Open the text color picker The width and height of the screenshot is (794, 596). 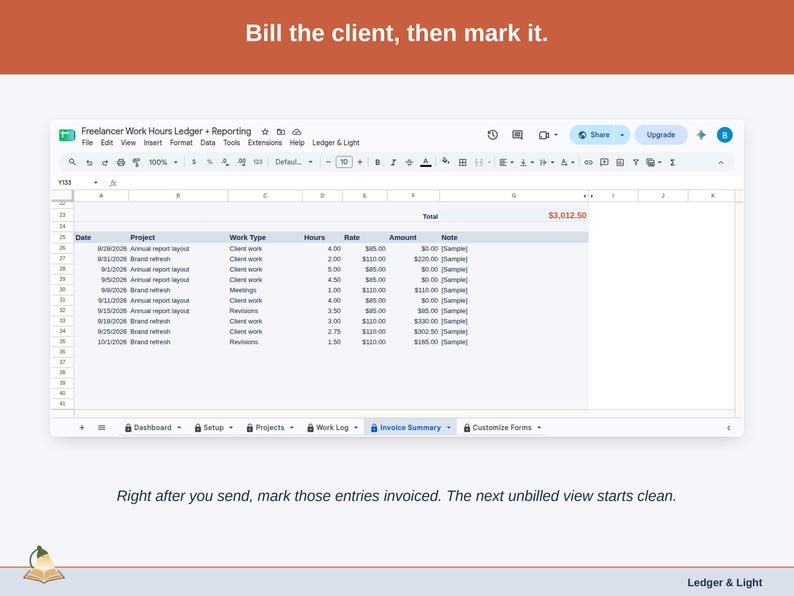(x=426, y=163)
